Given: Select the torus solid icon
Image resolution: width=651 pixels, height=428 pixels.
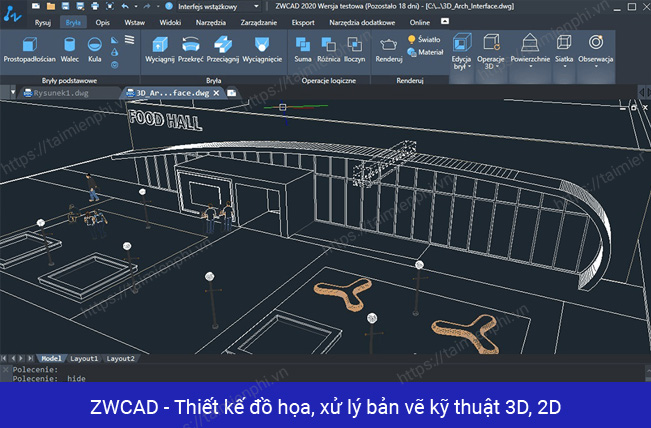Looking at the screenshot, I should coord(115,65).
